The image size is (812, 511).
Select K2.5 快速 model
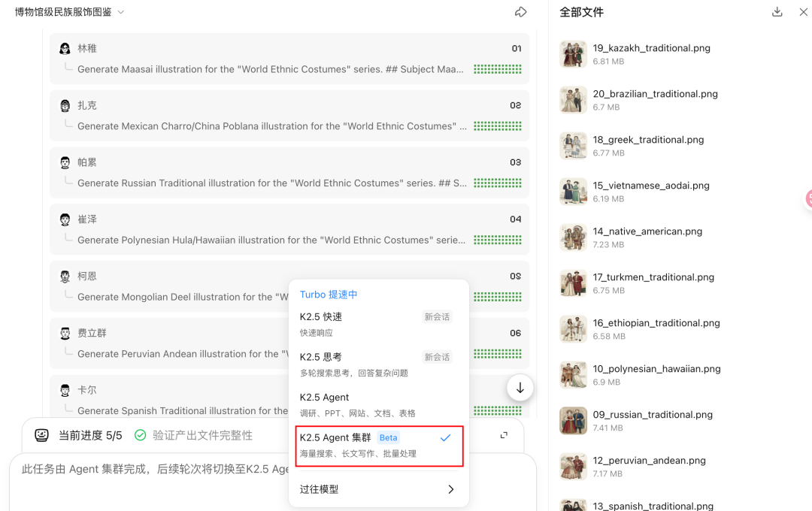378,324
